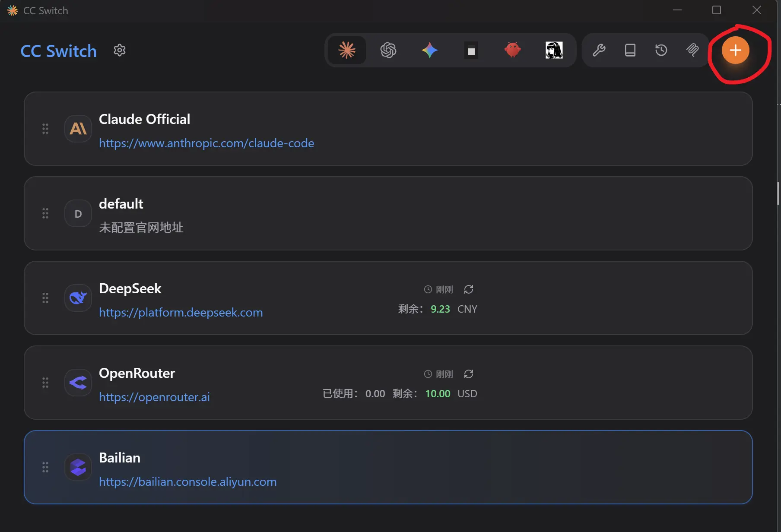
Task: Click the blue CC Switch heading
Action: [x=59, y=51]
